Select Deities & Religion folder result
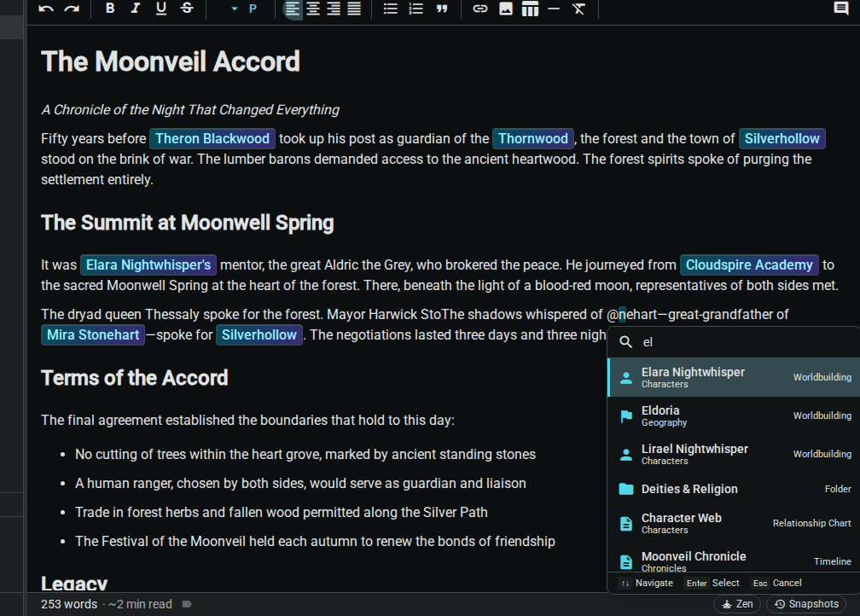The height and width of the screenshot is (616, 860). pyautogui.click(x=734, y=489)
